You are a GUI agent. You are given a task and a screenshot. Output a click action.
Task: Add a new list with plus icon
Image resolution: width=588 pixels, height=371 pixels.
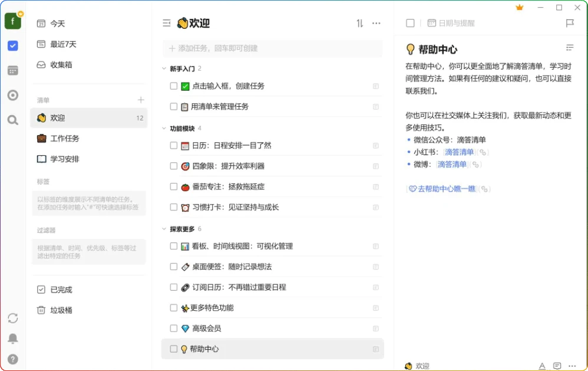141,100
